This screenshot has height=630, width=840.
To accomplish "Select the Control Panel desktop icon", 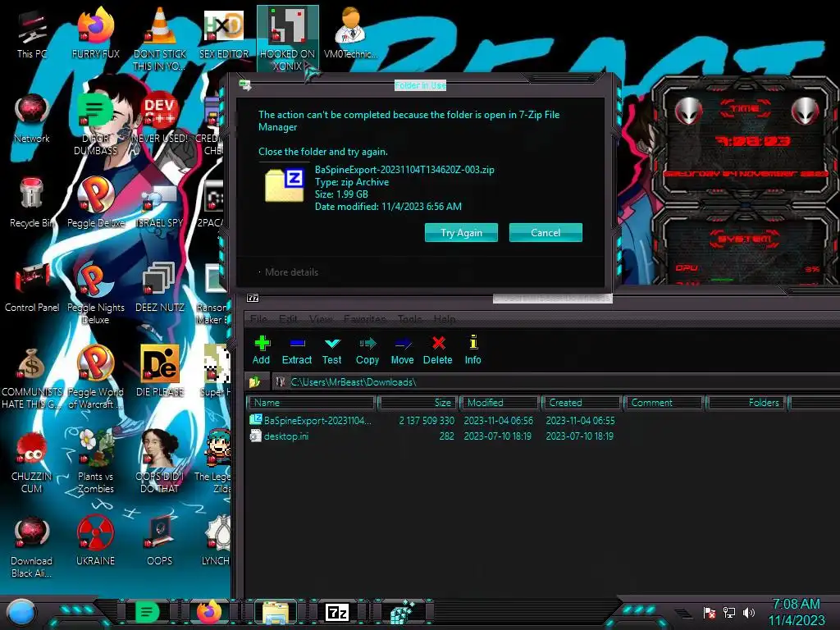I will pos(32,288).
